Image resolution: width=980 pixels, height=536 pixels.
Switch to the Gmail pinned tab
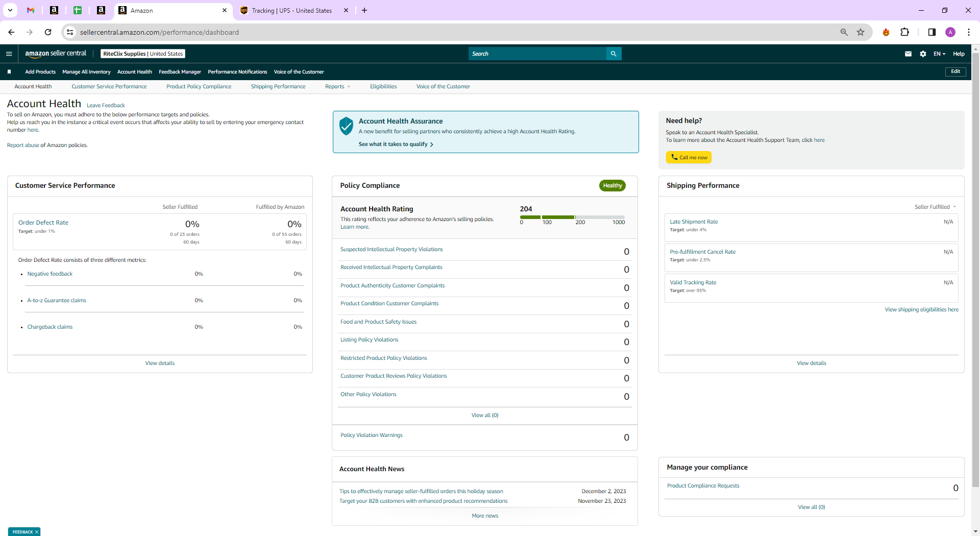[31, 10]
